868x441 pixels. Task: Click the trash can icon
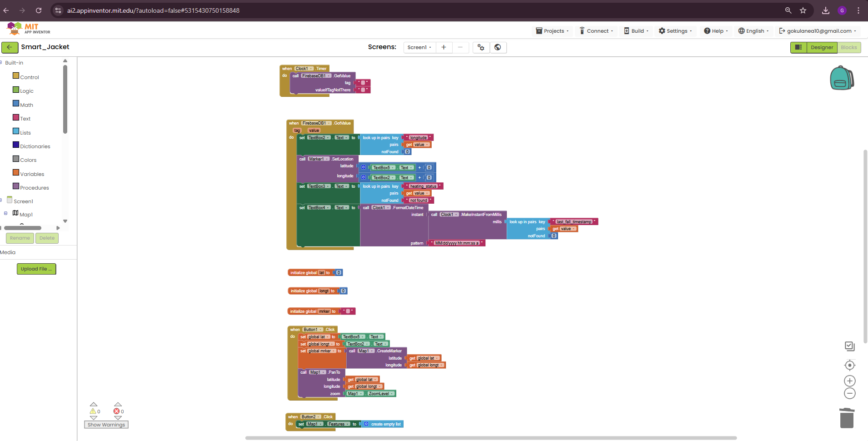[847, 418]
